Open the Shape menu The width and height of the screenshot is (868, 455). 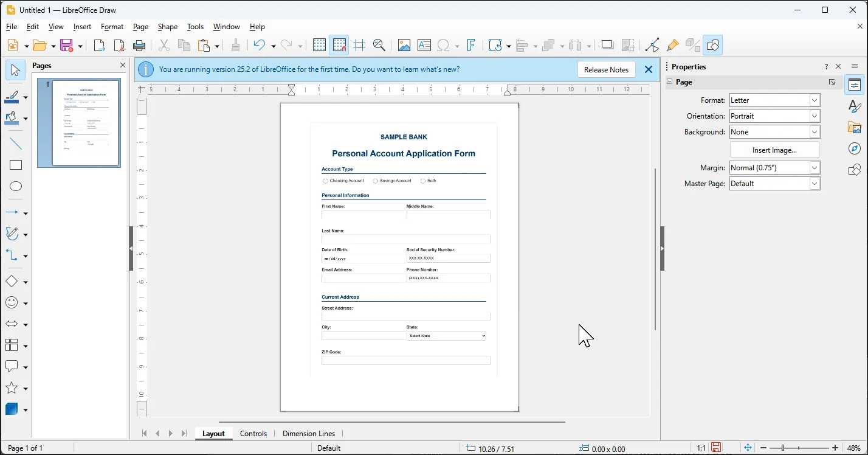[x=168, y=27]
